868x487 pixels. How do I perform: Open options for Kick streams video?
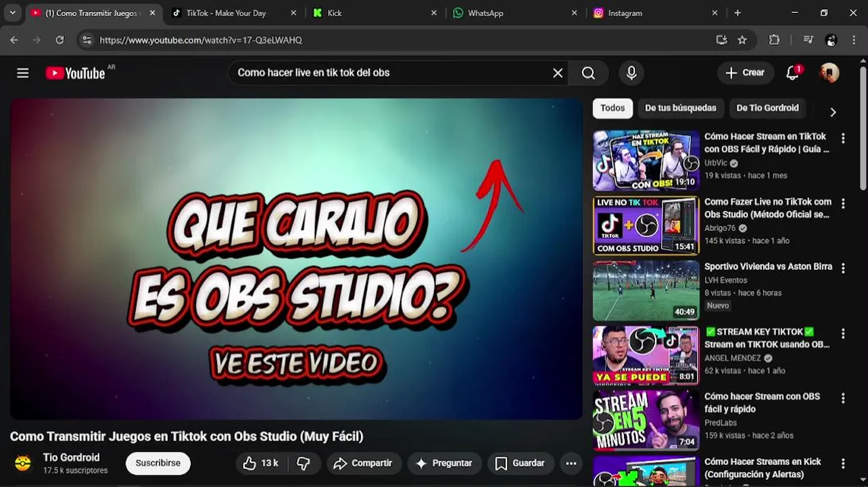point(843,463)
